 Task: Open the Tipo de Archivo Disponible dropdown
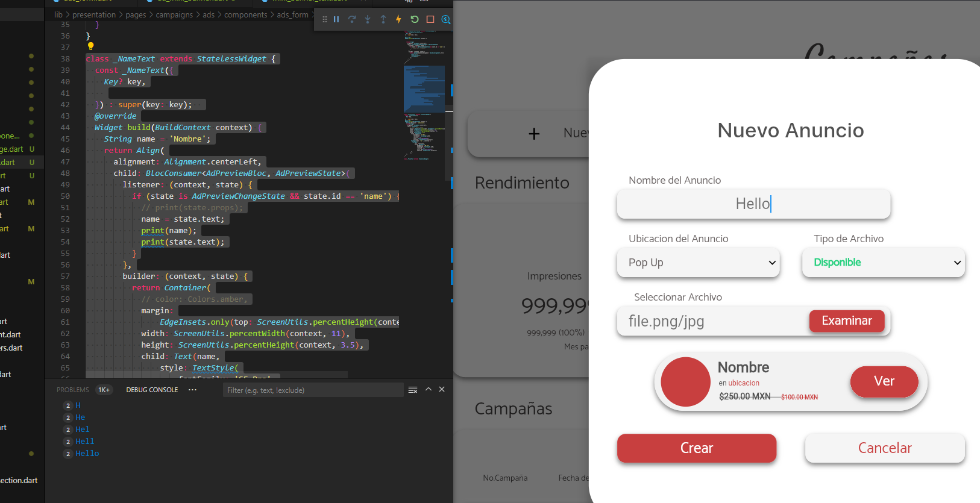[x=884, y=263]
